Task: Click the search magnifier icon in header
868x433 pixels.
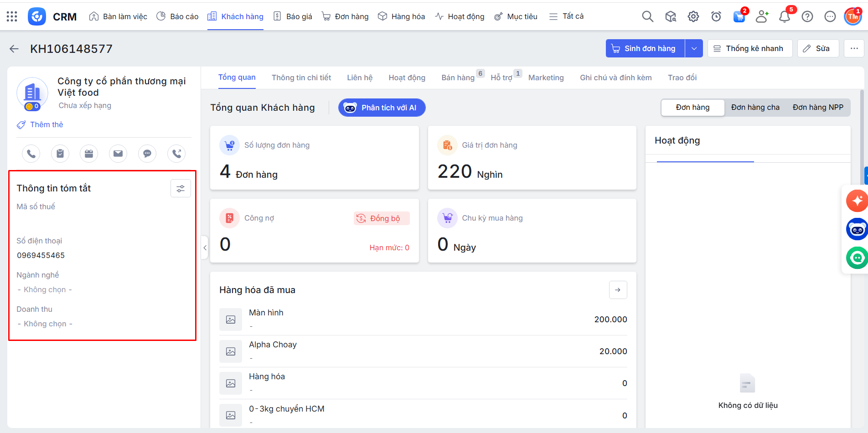Action: 647,17
